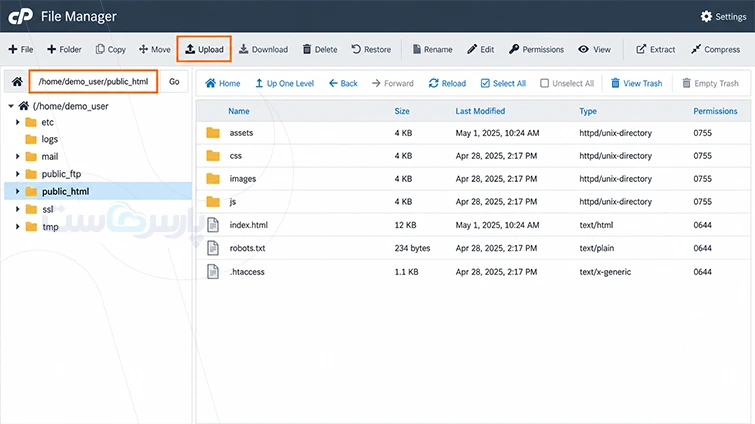Click Unselect All checkbox
755x424 pixels.
click(x=544, y=83)
